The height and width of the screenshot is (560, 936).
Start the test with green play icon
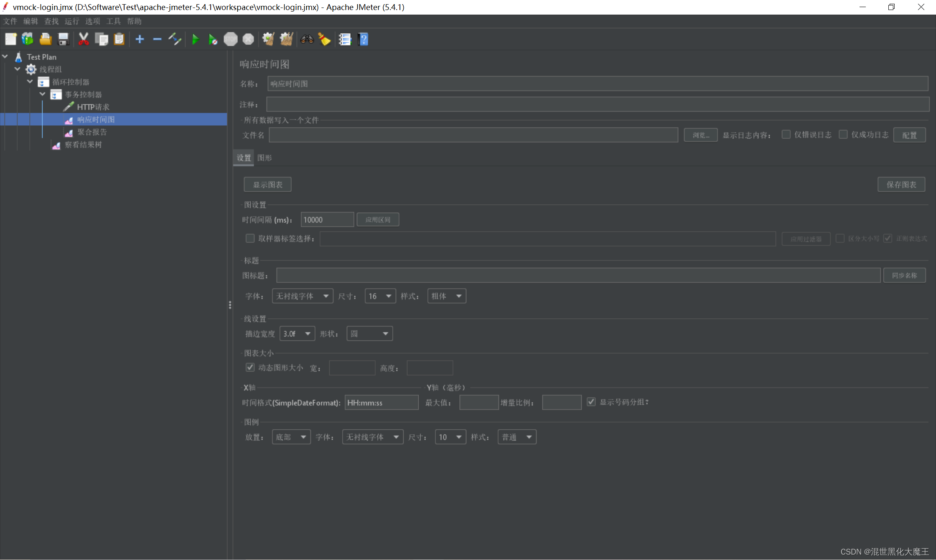point(195,39)
